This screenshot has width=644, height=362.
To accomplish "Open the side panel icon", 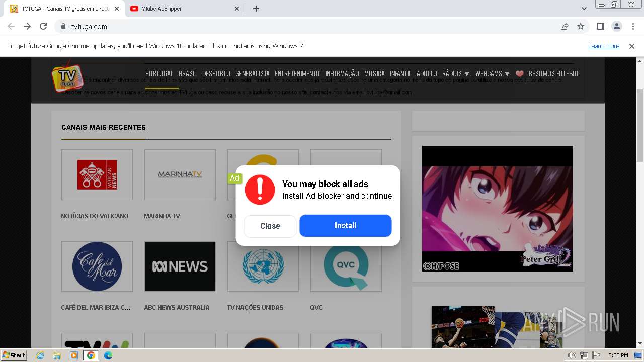I will pos(600,26).
